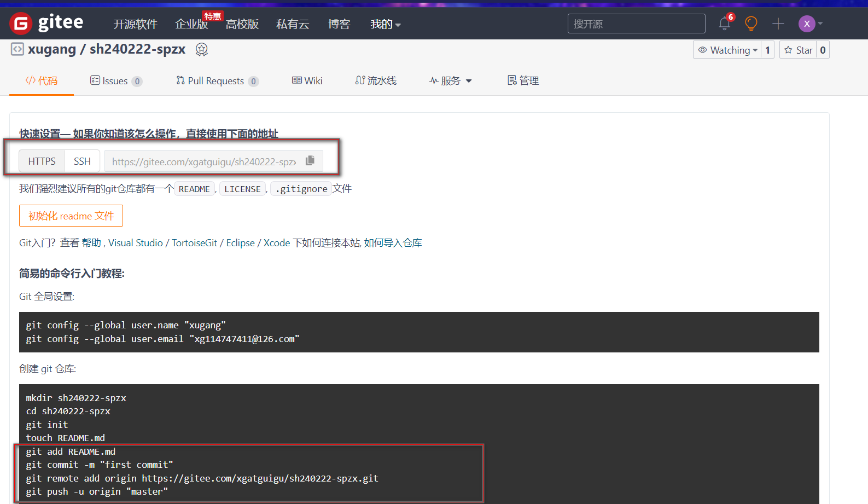Switch to the 管理 tab

[523, 81]
